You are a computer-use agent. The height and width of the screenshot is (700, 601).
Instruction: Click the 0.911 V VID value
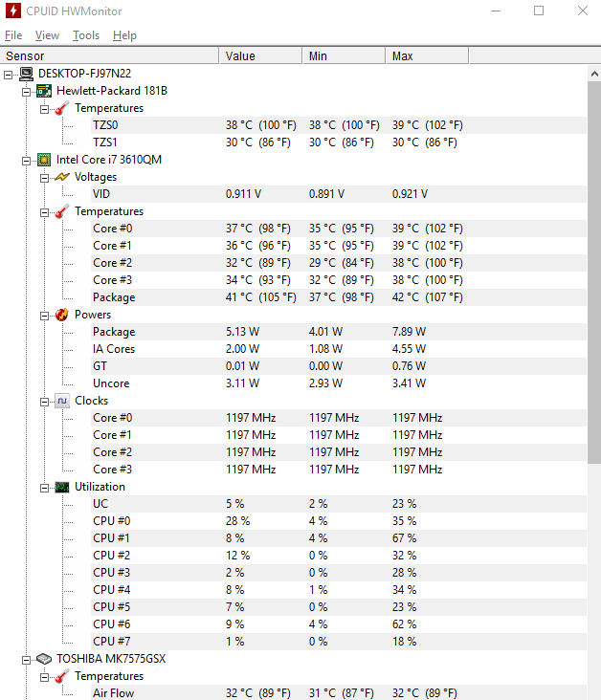pos(243,194)
